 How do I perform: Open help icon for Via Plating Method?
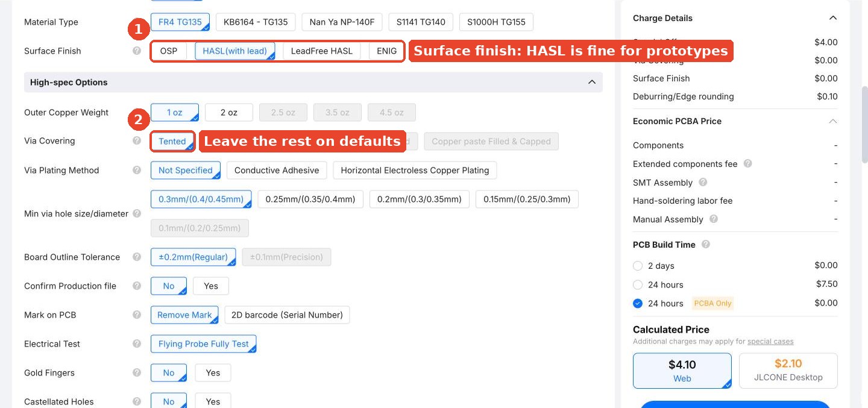137,170
